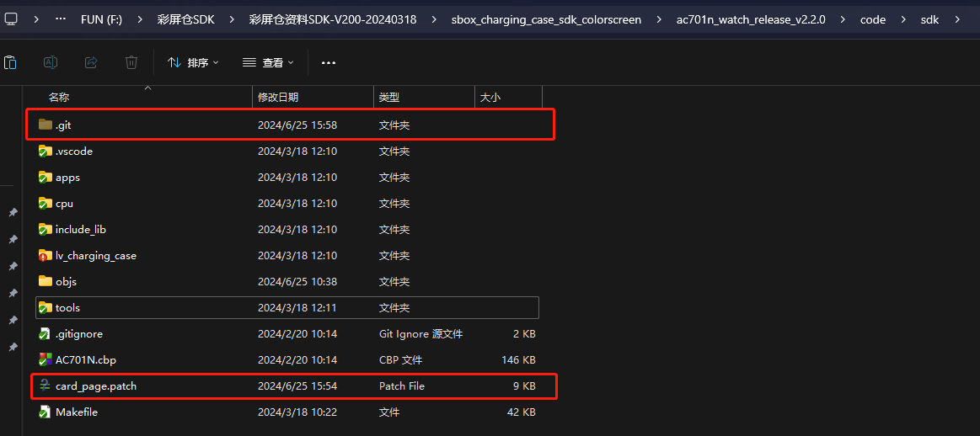Viewport: 980px width, 436px height.
Task: Click the Delete trash icon
Action: pos(131,62)
